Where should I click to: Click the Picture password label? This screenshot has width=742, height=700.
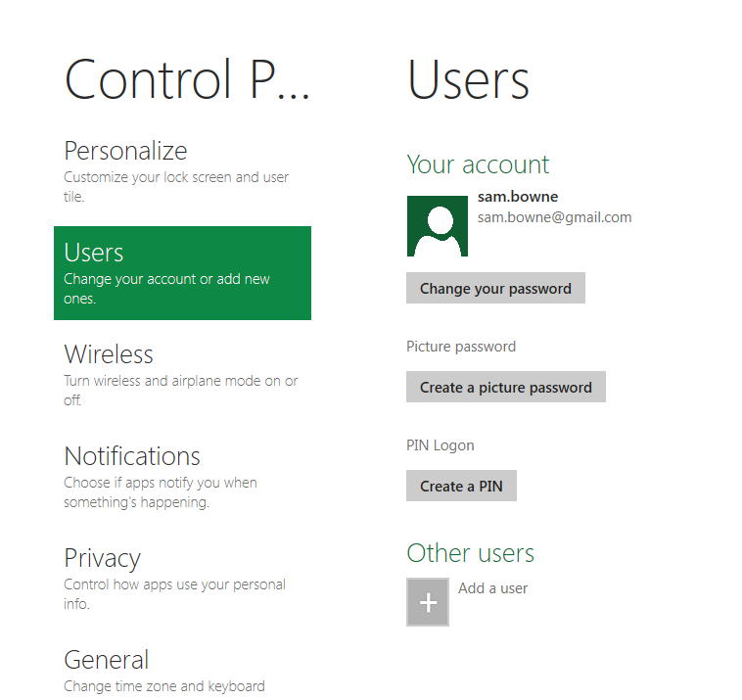[x=461, y=347]
